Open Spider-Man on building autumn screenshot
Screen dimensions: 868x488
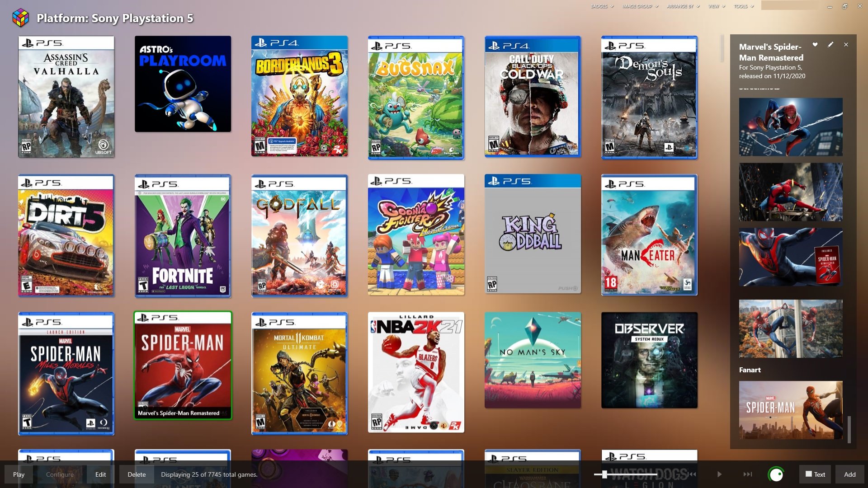[x=791, y=328]
